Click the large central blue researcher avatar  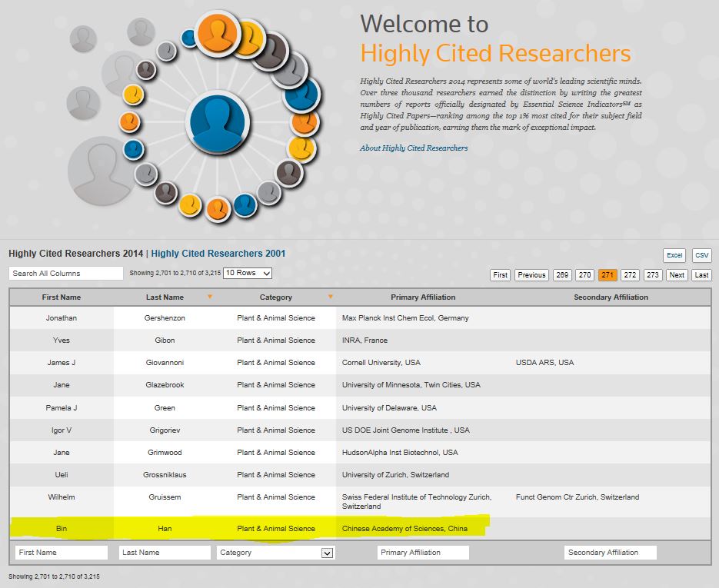click(215, 123)
